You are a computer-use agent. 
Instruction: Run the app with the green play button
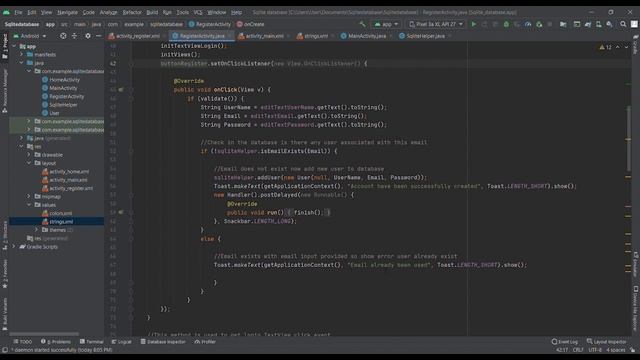pyautogui.click(x=473, y=24)
